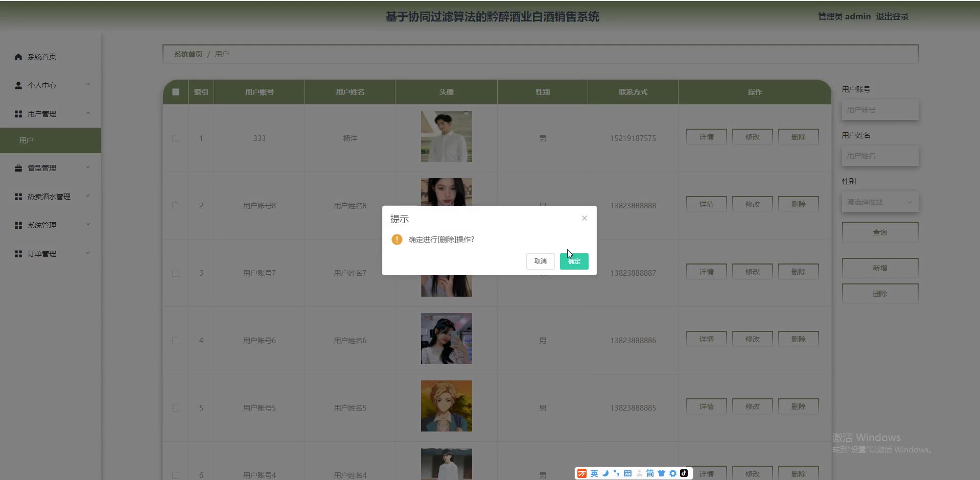The image size is (980, 480).
Task: Click the 用户账号 search input field
Action: [x=880, y=110]
